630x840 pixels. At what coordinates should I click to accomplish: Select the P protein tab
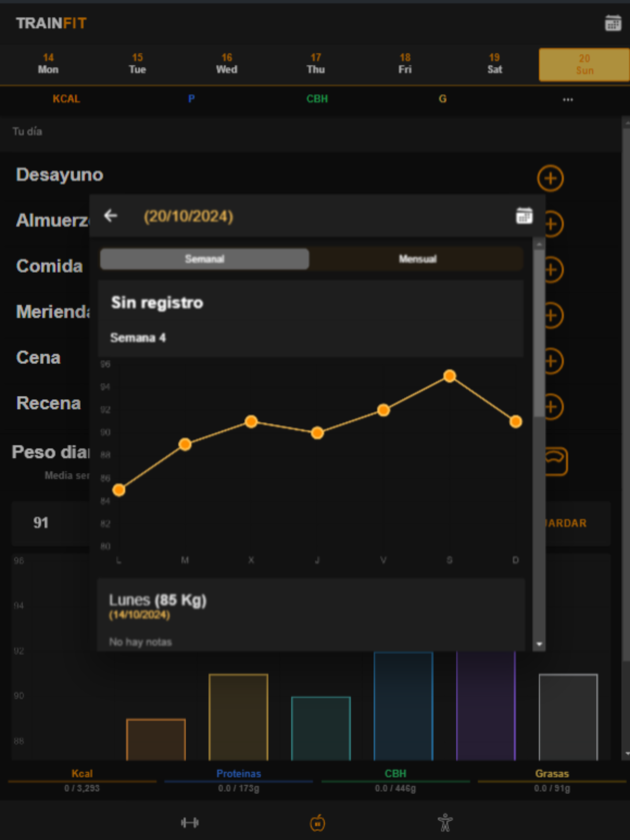click(191, 99)
